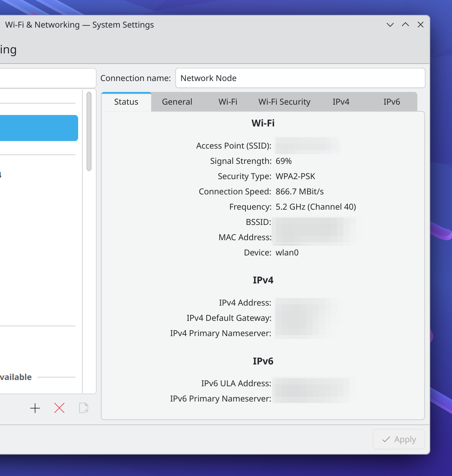452x476 pixels.
Task: Switch to the Status tab
Action: pyautogui.click(x=126, y=102)
